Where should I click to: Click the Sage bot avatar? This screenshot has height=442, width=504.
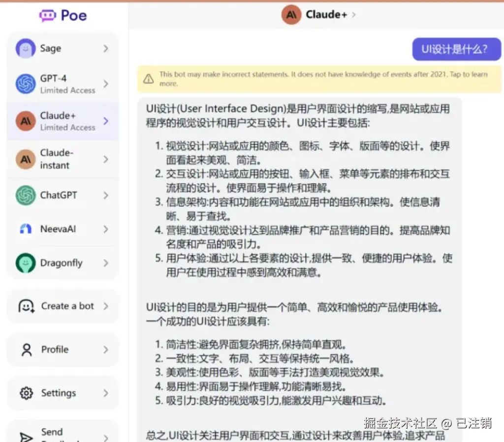point(26,49)
